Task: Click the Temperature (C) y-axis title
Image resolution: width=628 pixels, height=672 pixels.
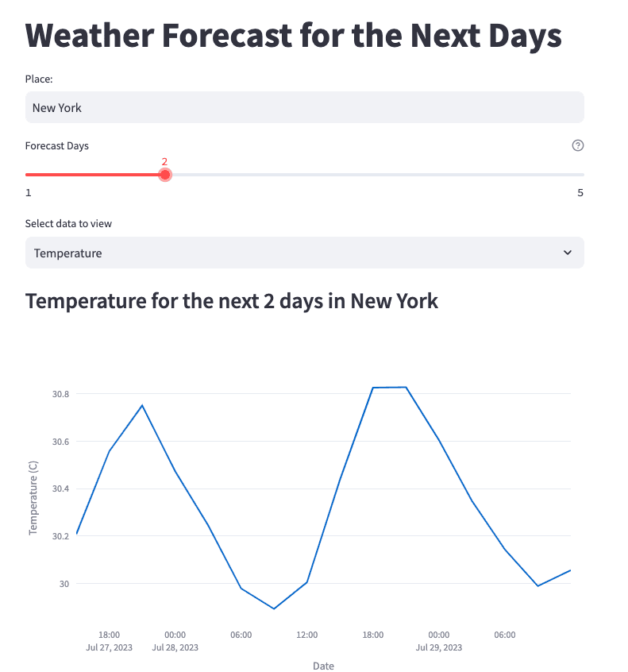Action: (33, 497)
